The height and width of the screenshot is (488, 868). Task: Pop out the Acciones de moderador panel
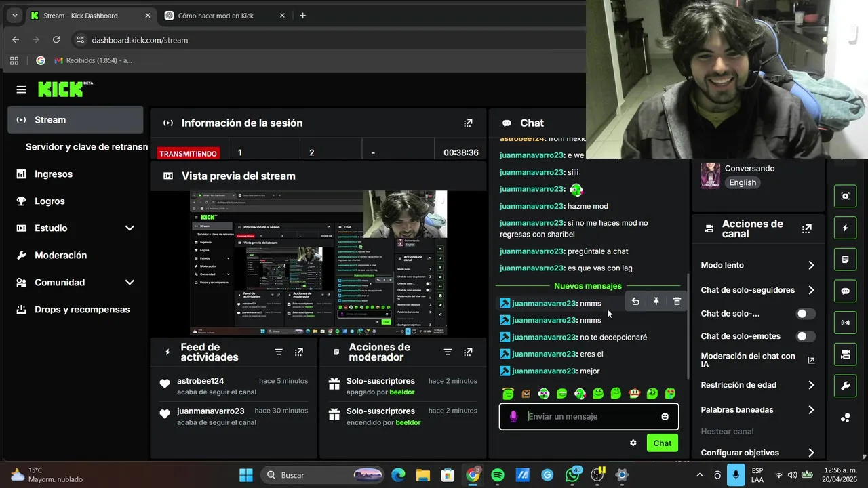pos(468,352)
